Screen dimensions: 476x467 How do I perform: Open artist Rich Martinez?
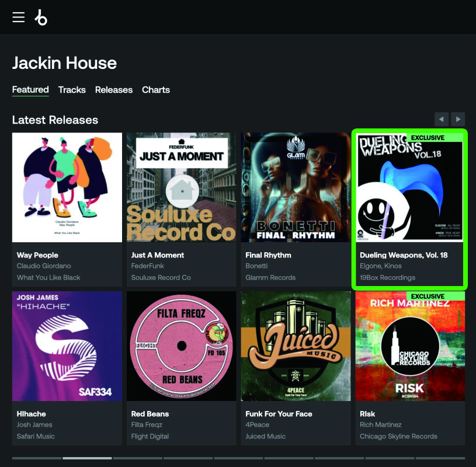point(381,425)
